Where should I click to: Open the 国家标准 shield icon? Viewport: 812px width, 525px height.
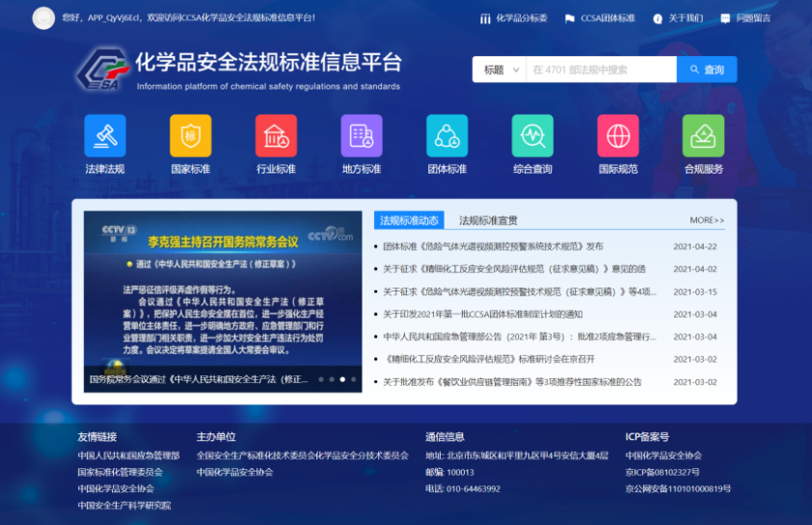(190, 136)
